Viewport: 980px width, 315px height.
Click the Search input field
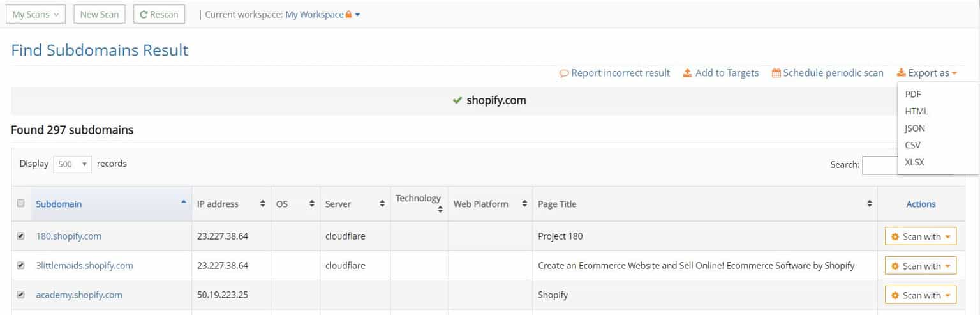[x=879, y=165]
